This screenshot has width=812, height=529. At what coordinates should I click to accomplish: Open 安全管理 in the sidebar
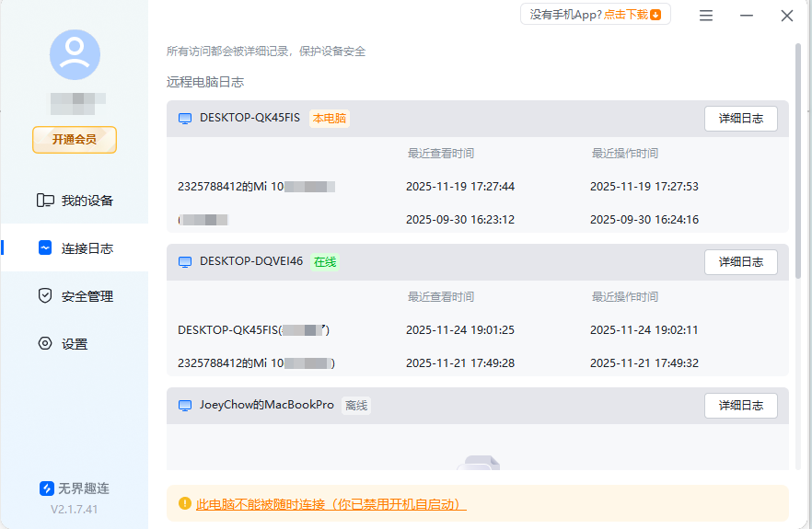coord(75,296)
